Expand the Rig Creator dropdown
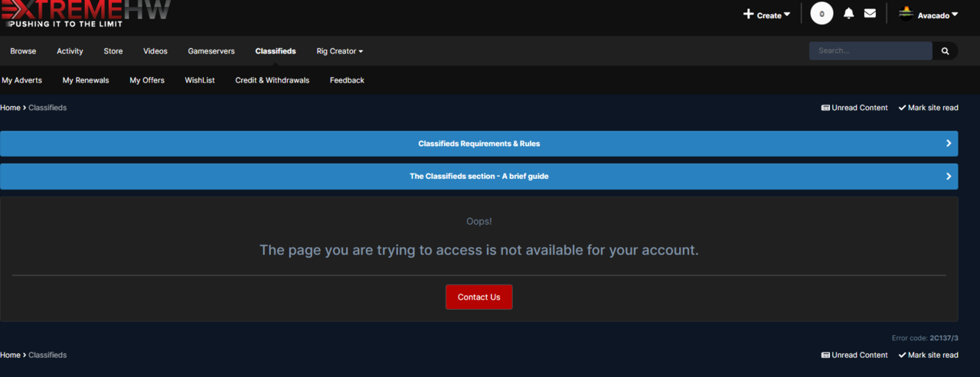This screenshot has height=377, width=980. [339, 51]
